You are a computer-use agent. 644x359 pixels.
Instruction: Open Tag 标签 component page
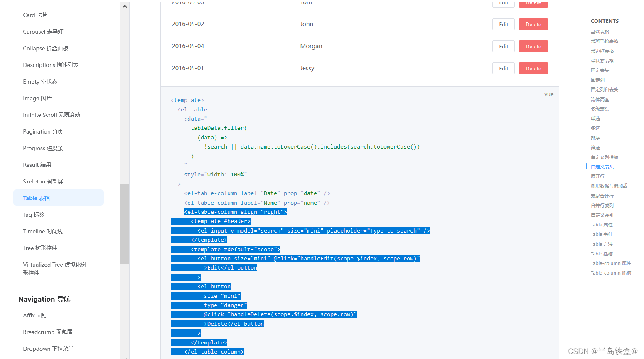coord(34,215)
